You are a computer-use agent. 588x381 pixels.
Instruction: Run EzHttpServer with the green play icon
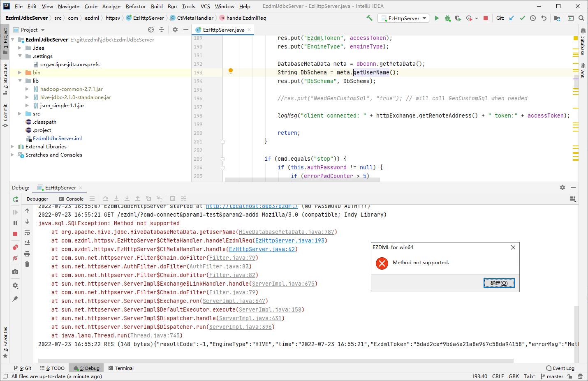[437, 18]
